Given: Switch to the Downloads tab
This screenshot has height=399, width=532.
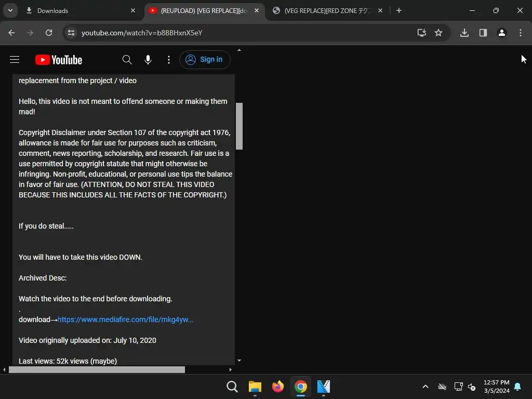Looking at the screenshot, I should [x=81, y=10].
